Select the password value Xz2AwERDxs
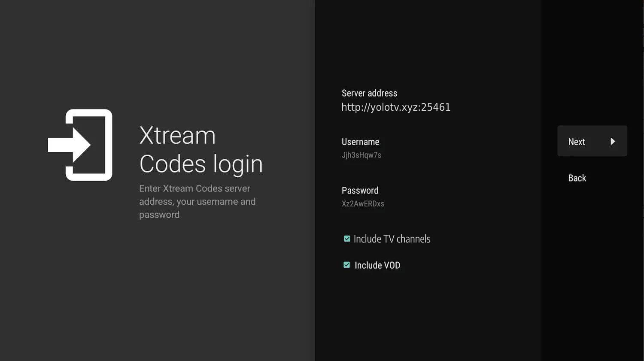 (x=363, y=203)
